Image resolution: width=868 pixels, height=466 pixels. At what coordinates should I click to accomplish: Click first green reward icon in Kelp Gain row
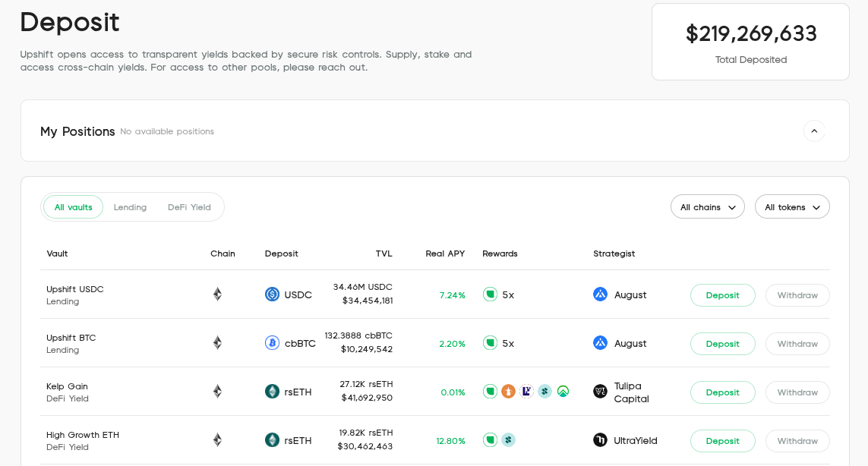point(490,392)
